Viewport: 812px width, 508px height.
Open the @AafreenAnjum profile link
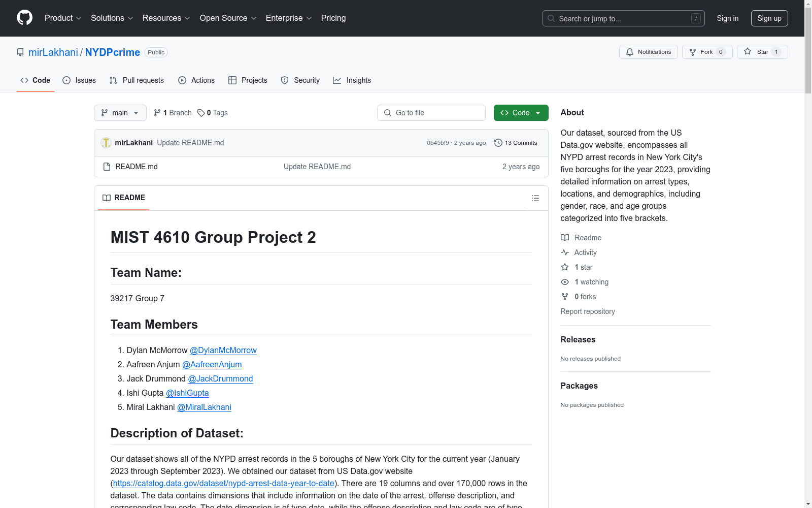(x=212, y=364)
